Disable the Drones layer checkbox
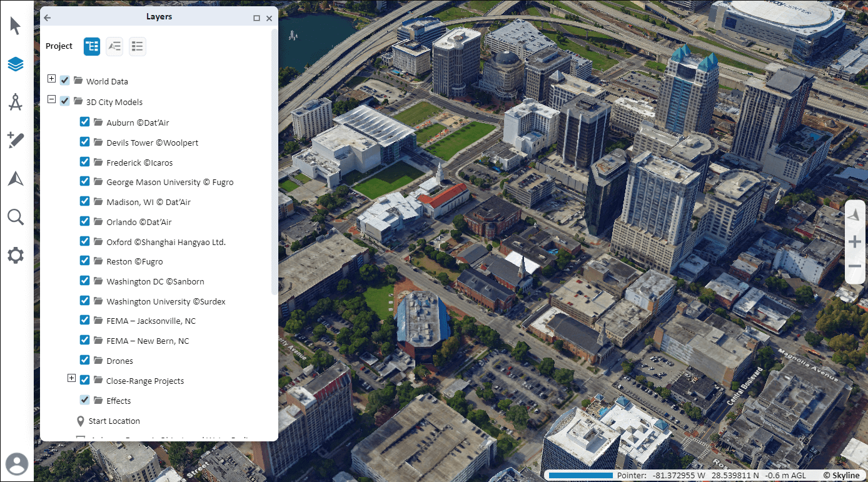Screen dimensions: 868x482 point(84,360)
